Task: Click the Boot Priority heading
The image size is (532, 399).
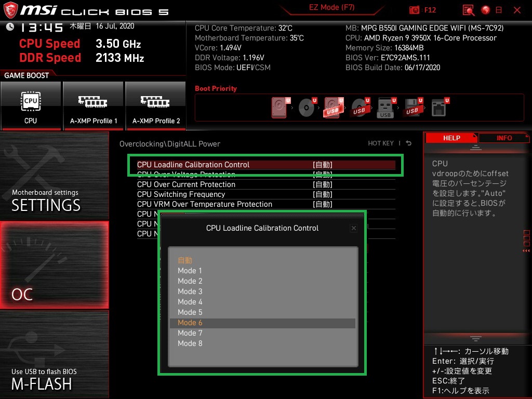Action: tap(216, 88)
